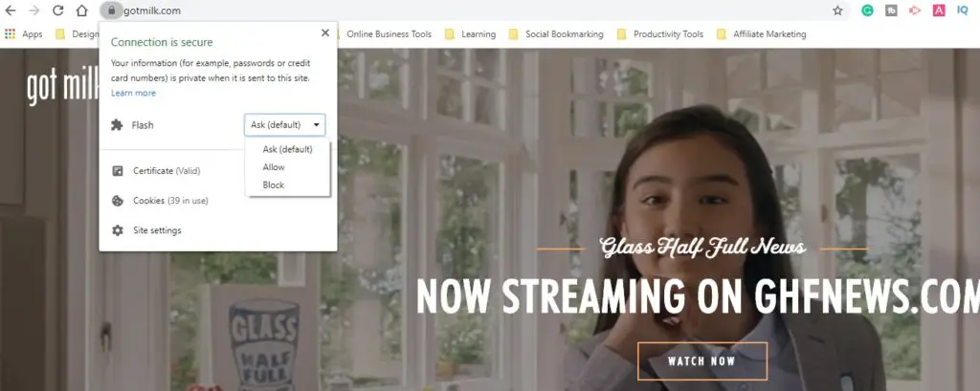Open the Apps grid shortcut
The height and width of the screenshot is (391, 980).
[x=24, y=34]
